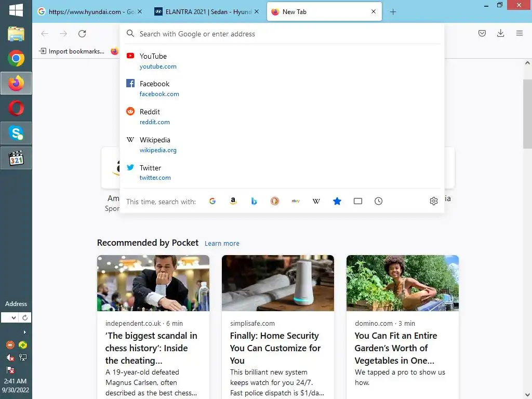This screenshot has width=532, height=399.
Task: Reload the current page
Action: [82, 34]
